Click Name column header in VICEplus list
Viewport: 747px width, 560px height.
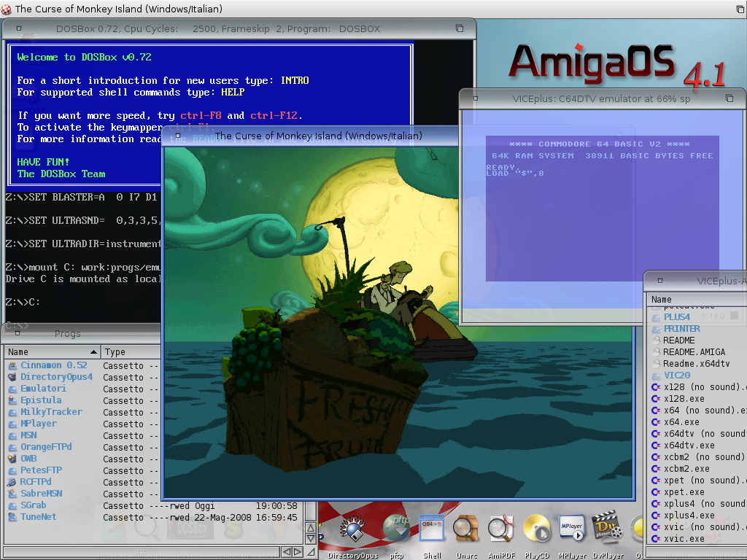(x=693, y=300)
